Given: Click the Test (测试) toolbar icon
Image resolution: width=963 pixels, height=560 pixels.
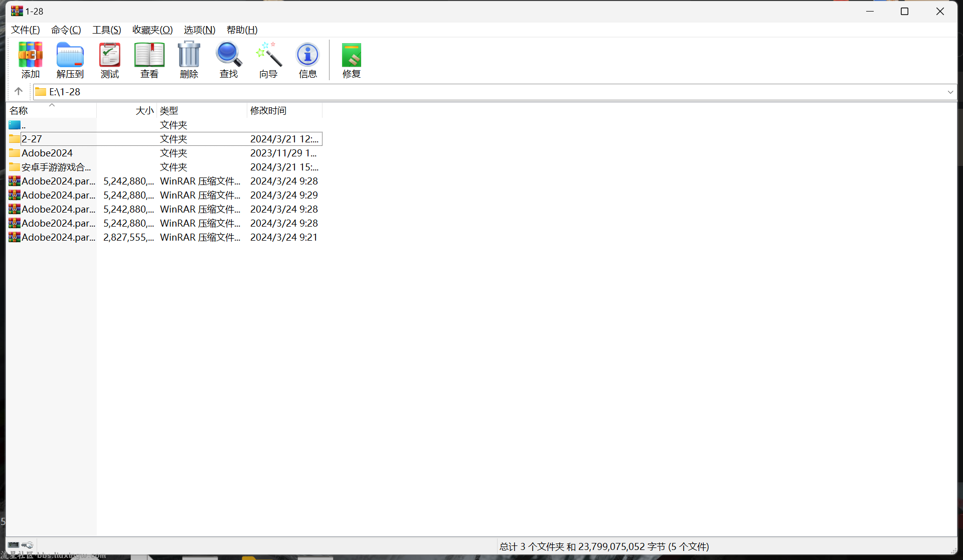Looking at the screenshot, I should pyautogui.click(x=110, y=55).
